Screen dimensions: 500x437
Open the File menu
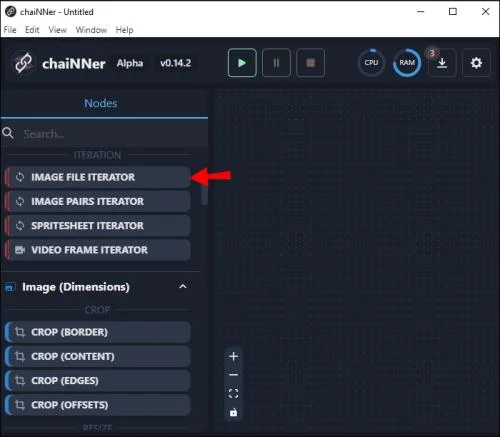[10, 30]
